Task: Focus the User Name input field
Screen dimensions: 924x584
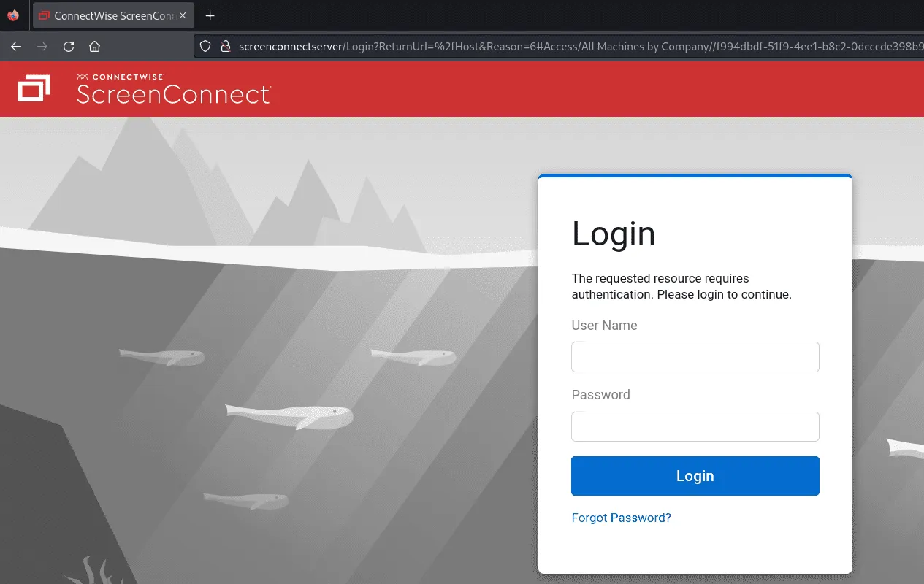Action: click(695, 357)
